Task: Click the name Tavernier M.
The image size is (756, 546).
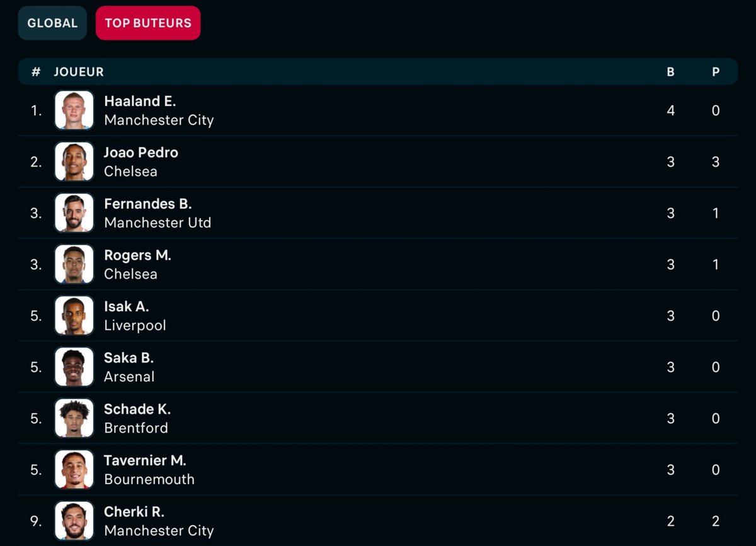Action: (x=145, y=461)
